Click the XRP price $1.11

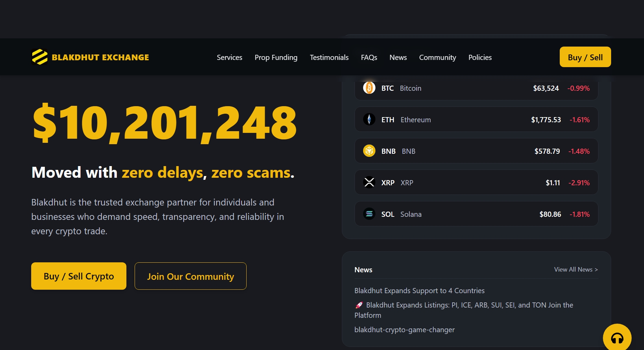pos(553,183)
